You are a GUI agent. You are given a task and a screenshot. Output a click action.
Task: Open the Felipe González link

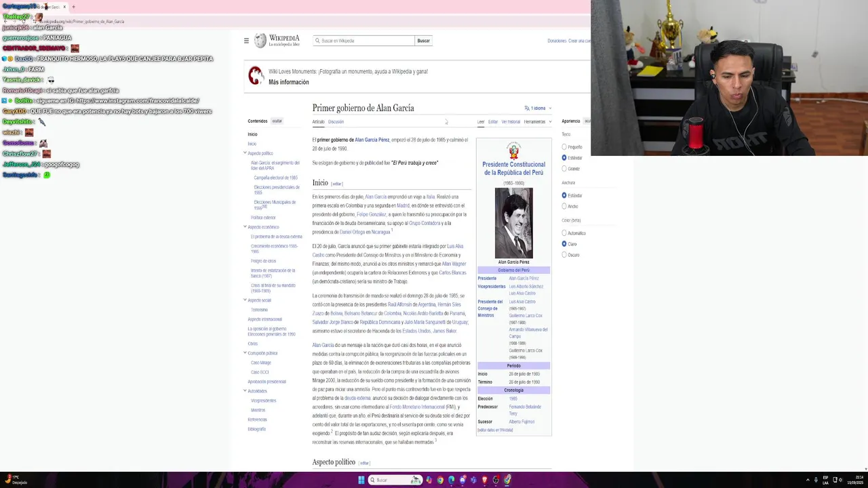[371, 214]
